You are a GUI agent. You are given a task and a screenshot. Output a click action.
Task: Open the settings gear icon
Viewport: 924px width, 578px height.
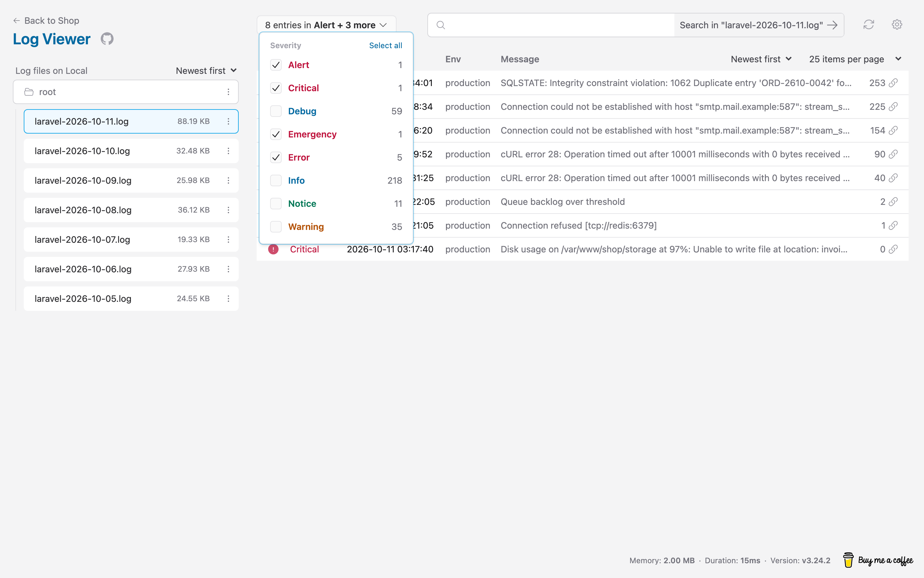click(x=897, y=25)
